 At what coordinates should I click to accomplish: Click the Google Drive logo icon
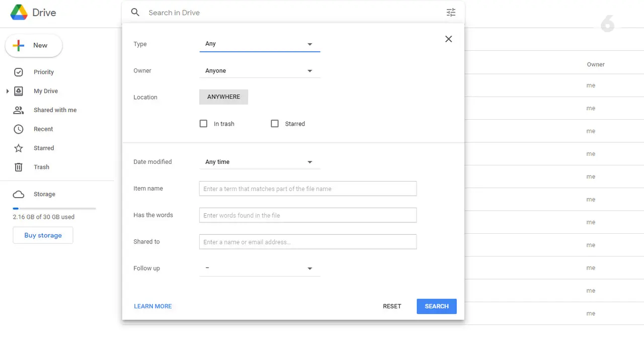tap(19, 13)
